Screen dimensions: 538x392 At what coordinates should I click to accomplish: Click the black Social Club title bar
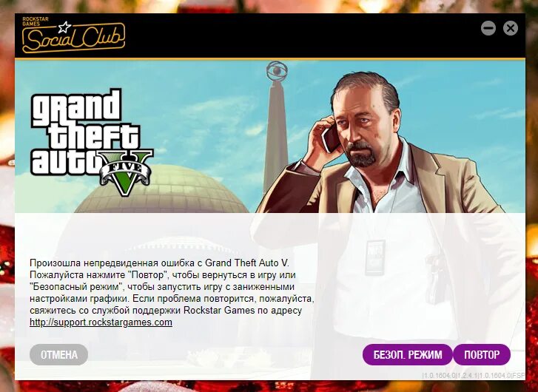tap(269, 36)
